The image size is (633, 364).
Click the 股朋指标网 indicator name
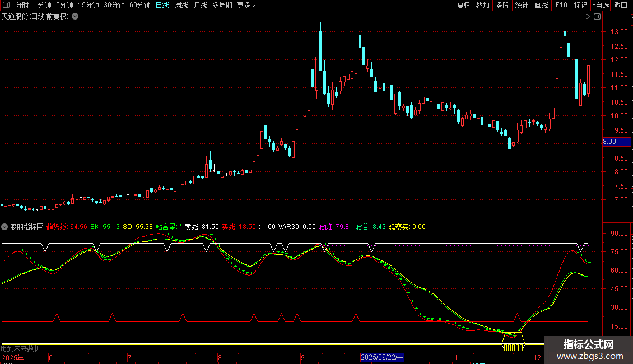[x=27, y=227]
